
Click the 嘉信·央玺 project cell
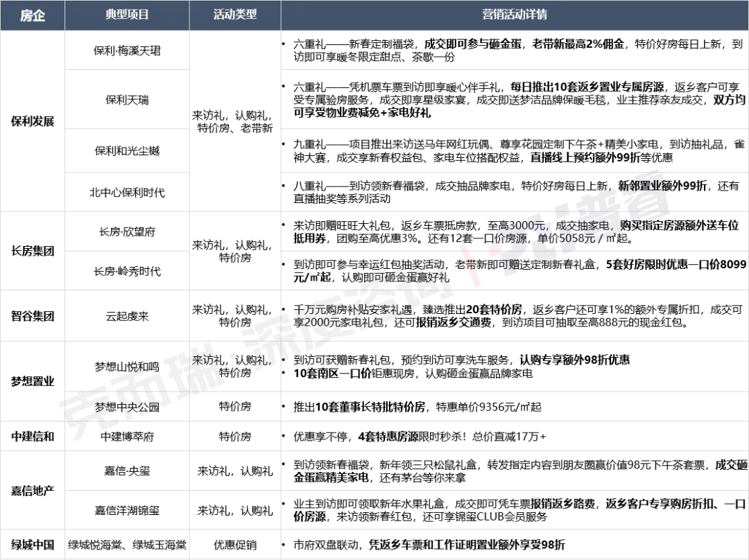(127, 471)
